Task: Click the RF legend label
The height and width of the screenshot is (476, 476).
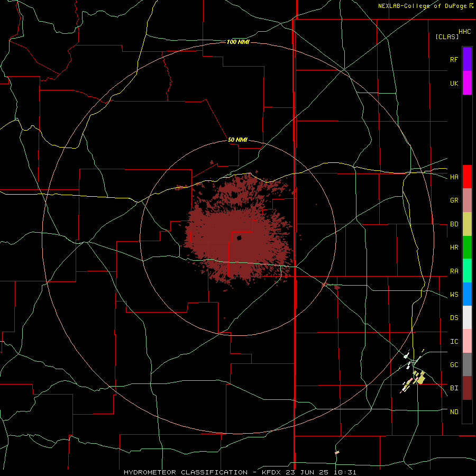Action: (x=454, y=59)
